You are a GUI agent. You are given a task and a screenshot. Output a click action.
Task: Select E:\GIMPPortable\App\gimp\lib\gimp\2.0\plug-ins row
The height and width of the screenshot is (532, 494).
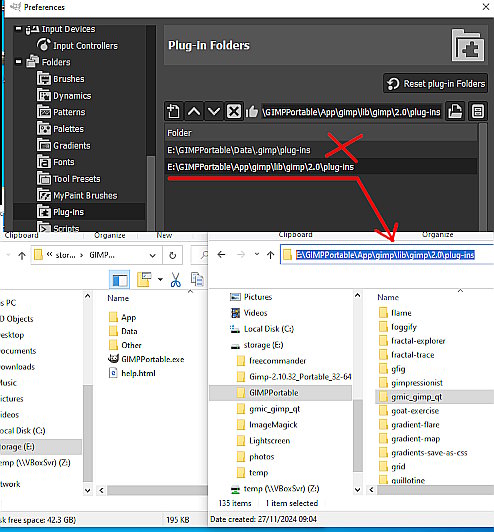[x=321, y=167]
